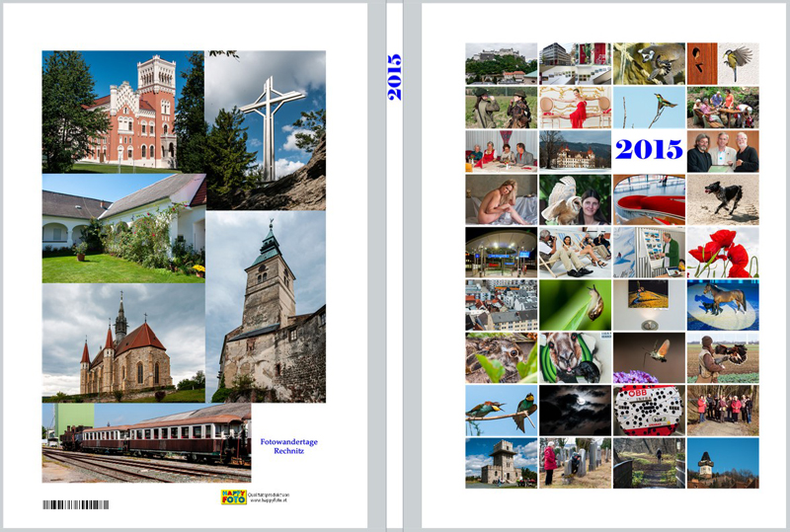Select the red poppies thumbnail

(723, 253)
